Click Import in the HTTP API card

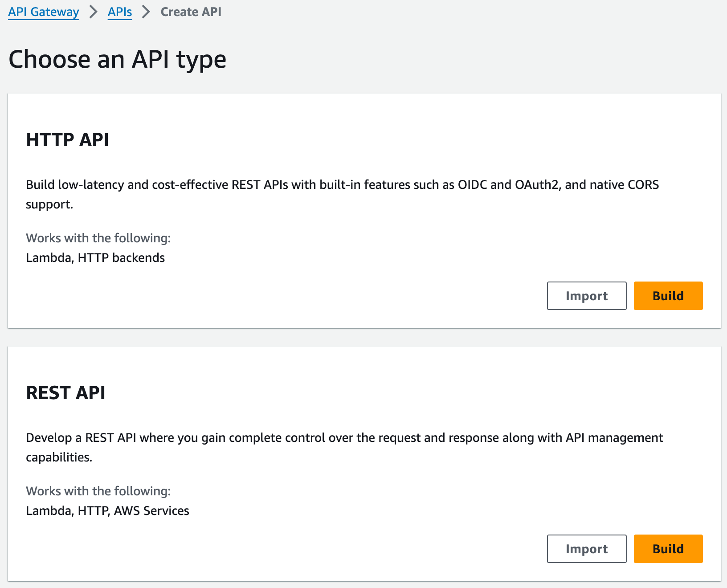(x=587, y=296)
